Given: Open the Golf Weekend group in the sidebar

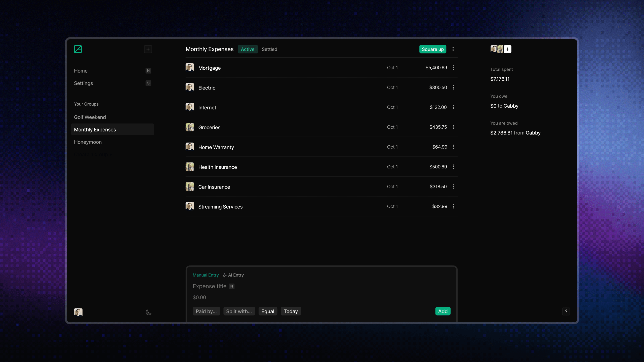Looking at the screenshot, I should point(90,117).
